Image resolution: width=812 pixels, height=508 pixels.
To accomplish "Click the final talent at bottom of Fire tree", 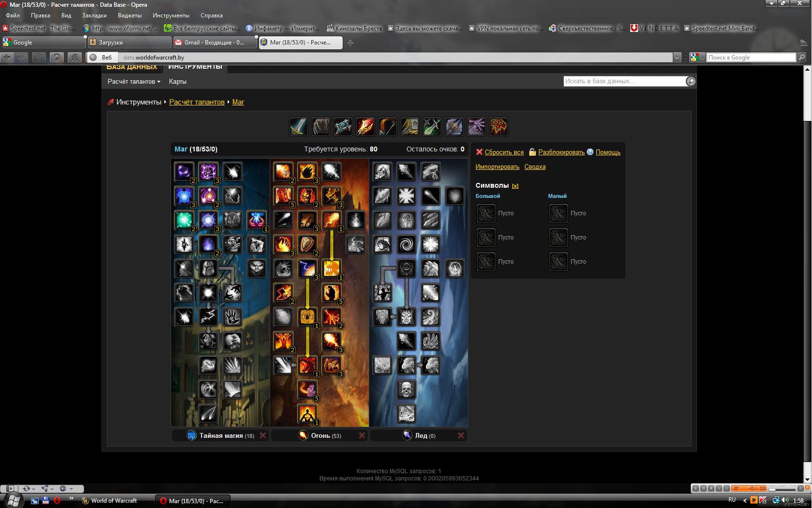I will pos(307,414).
